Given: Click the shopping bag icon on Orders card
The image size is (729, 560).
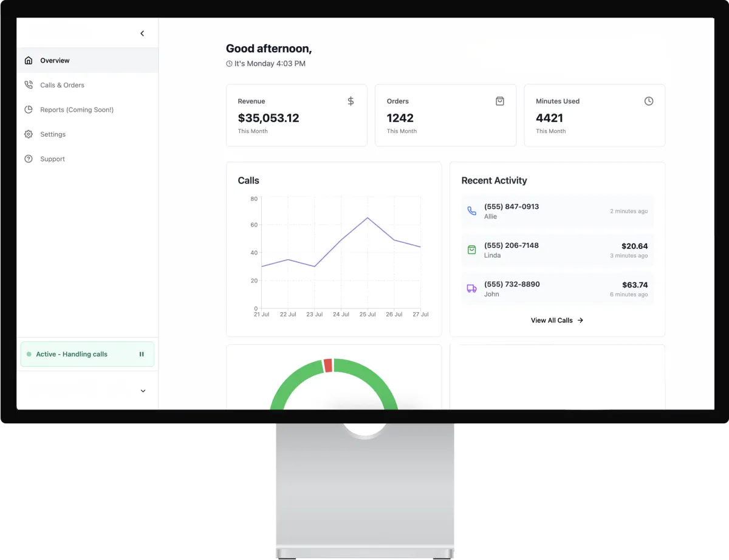Looking at the screenshot, I should click(500, 101).
